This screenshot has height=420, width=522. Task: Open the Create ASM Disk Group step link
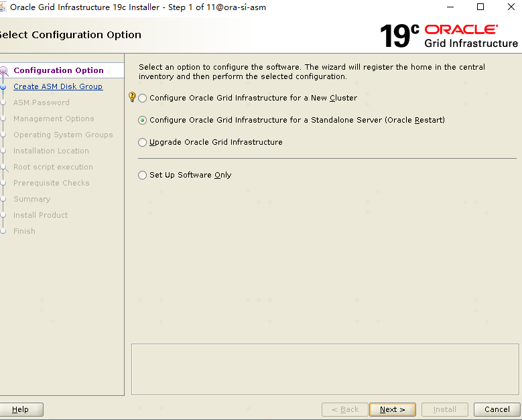(x=58, y=86)
